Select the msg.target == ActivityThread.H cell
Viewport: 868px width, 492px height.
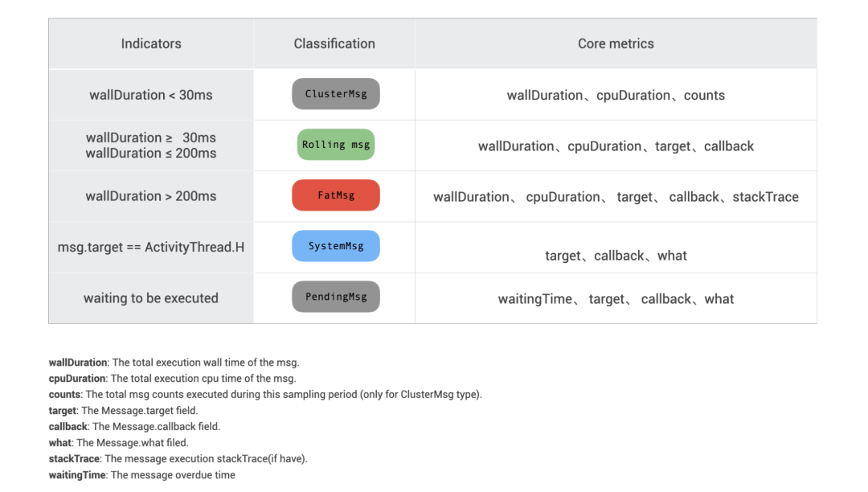pyautogui.click(x=151, y=247)
